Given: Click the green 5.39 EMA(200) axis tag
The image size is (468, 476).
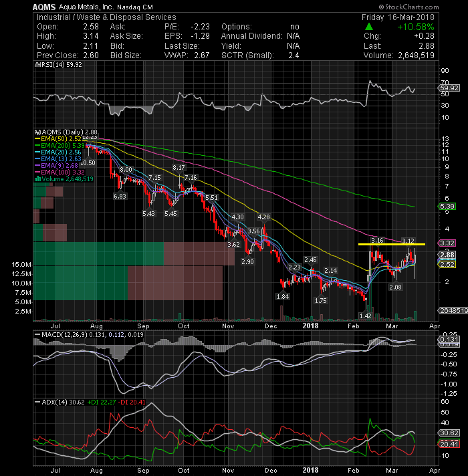Looking at the screenshot, I should click(447, 207).
